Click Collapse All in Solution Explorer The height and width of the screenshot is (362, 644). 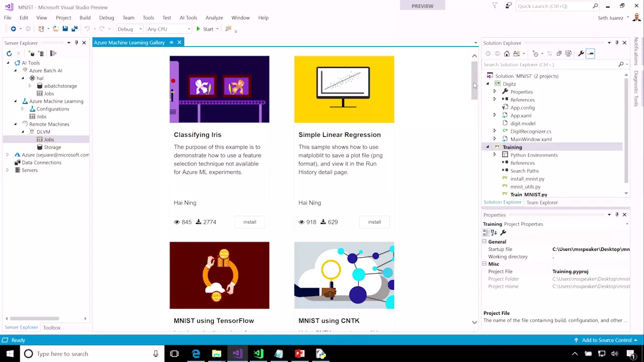(x=559, y=53)
